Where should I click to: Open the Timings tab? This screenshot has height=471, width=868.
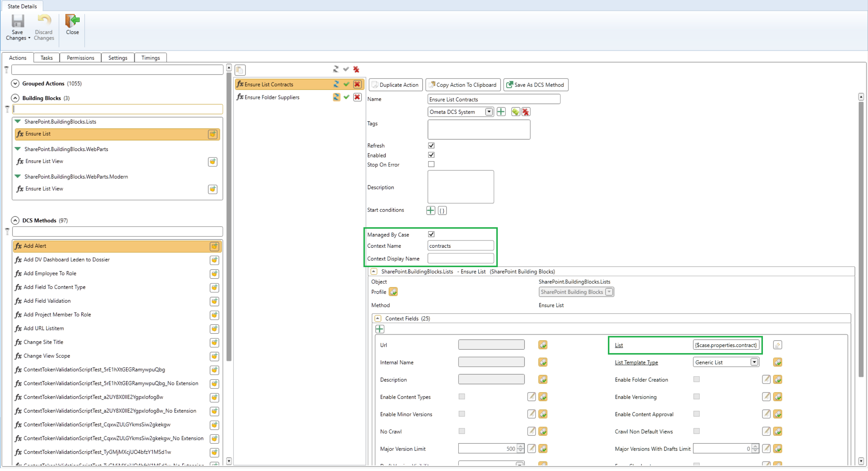point(150,58)
